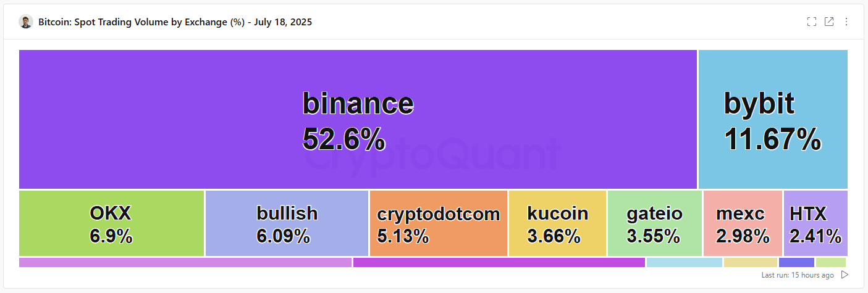Run the query with the play icon
This screenshot has height=293, width=868.
(x=845, y=274)
